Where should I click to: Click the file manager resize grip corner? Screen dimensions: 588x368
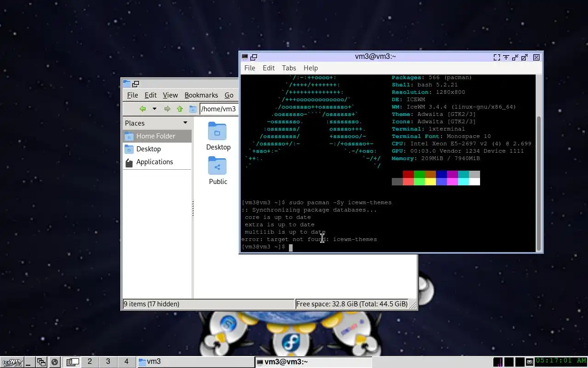click(x=413, y=305)
